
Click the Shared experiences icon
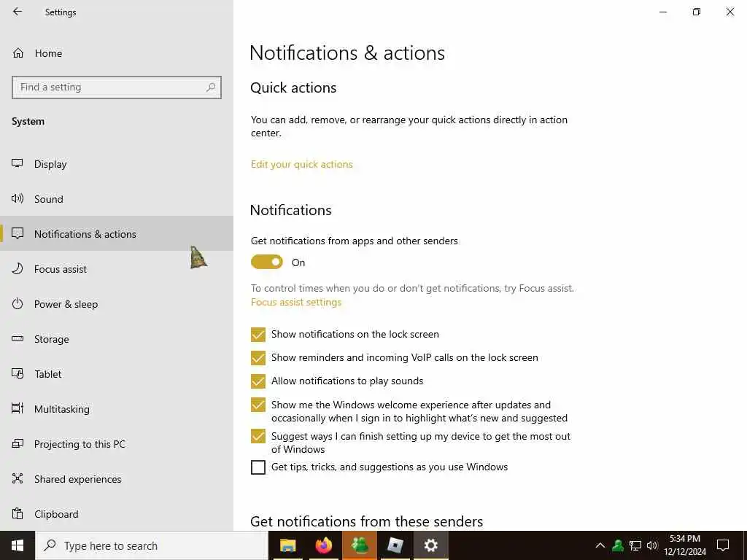(x=18, y=478)
